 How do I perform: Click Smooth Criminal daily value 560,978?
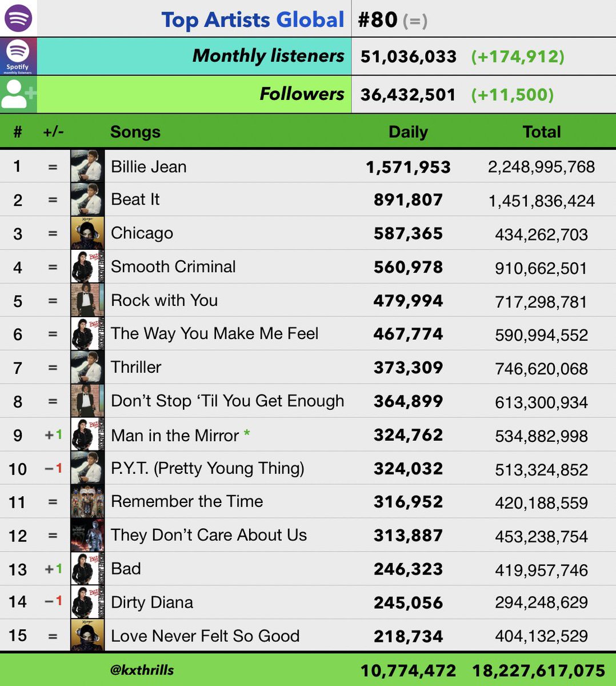click(408, 267)
